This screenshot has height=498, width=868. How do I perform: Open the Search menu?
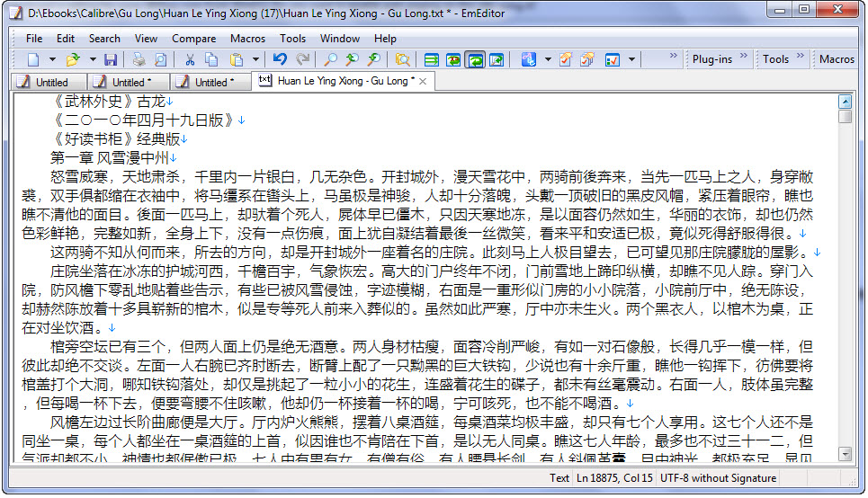click(104, 38)
